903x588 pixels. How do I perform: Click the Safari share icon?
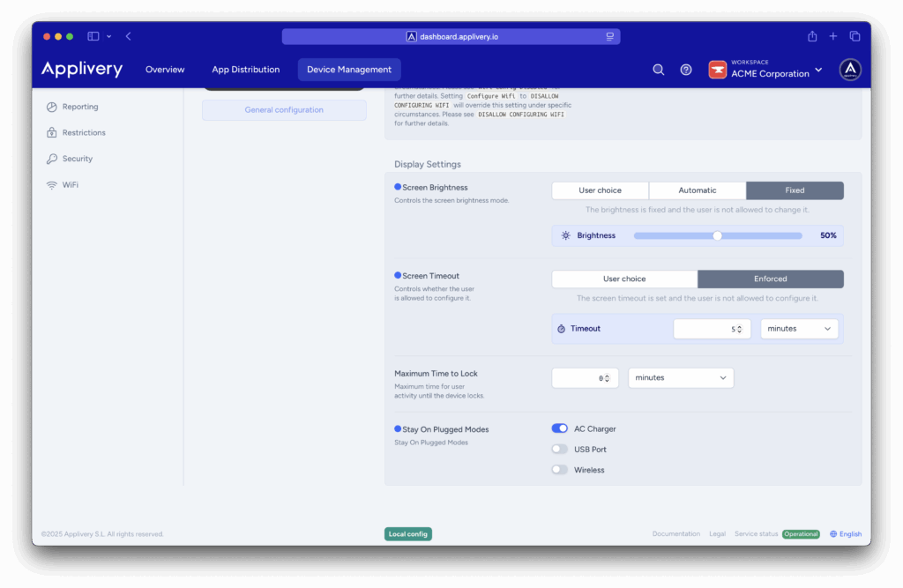[812, 36]
